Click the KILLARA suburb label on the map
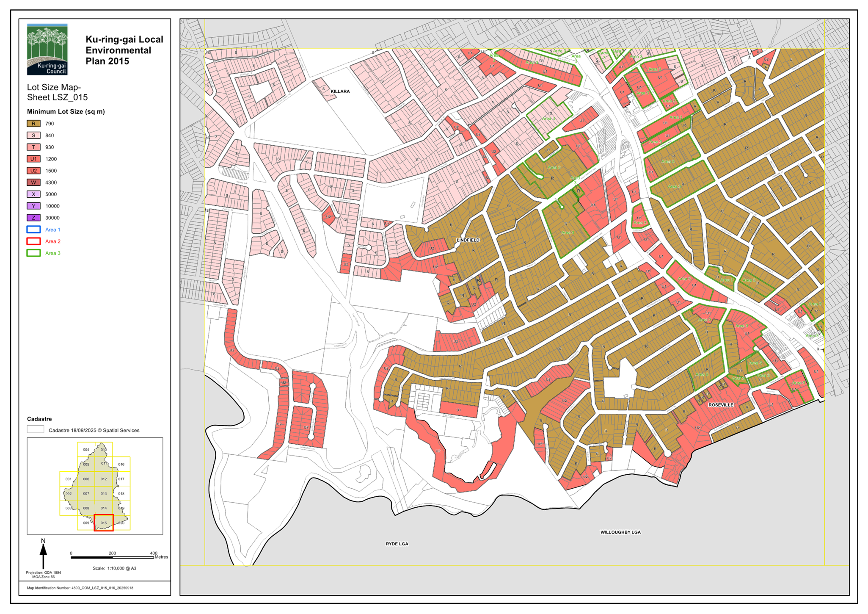This screenshot has width=868, height=614. pyautogui.click(x=340, y=91)
